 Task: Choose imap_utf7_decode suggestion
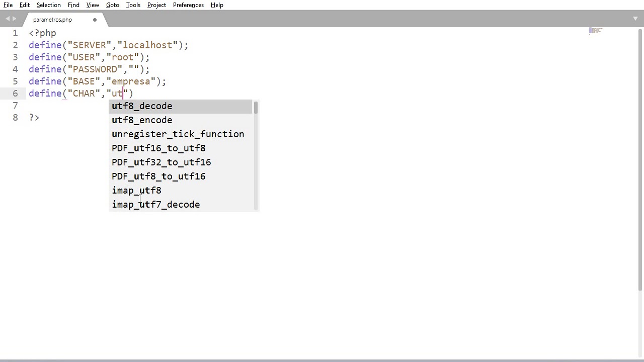point(181,205)
